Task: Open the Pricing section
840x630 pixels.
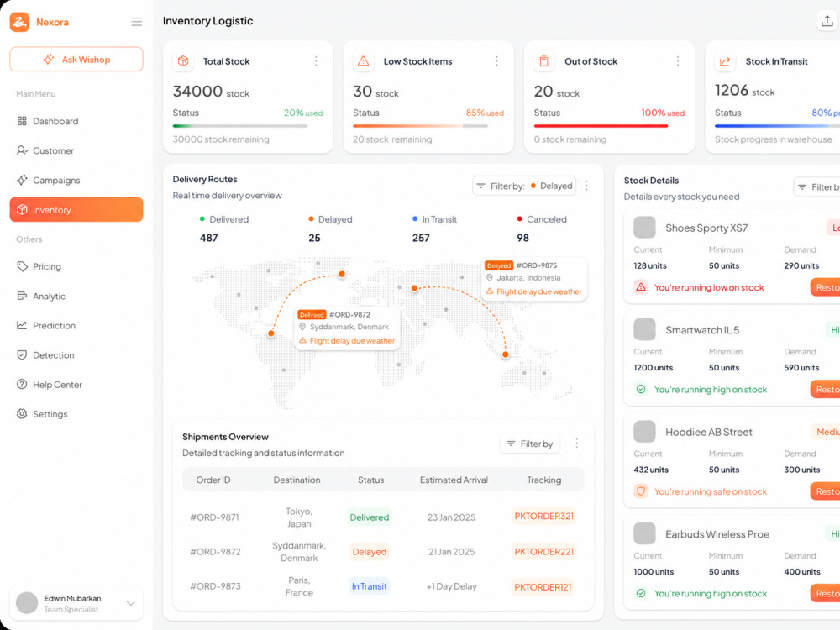Action: click(x=76, y=266)
